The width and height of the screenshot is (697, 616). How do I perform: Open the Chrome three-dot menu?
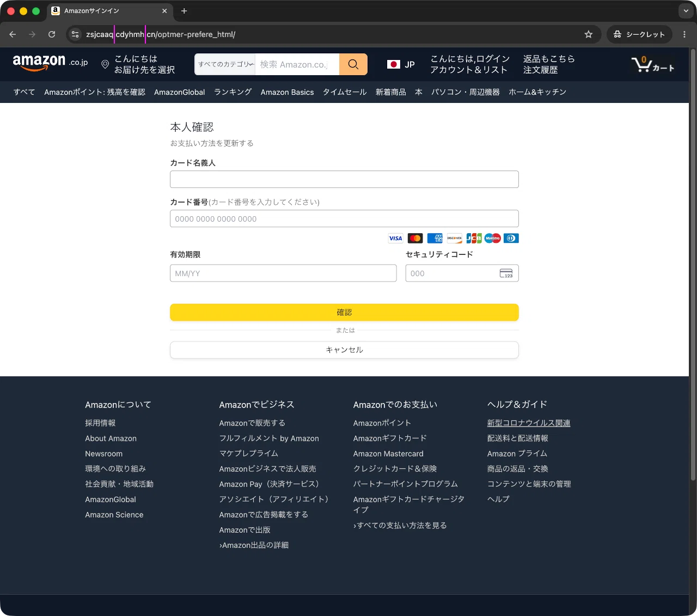click(684, 34)
